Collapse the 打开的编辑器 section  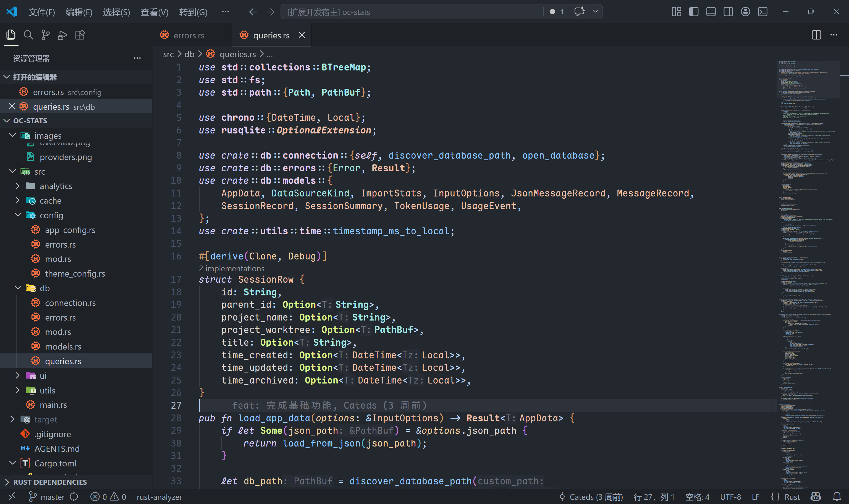tap(76, 77)
